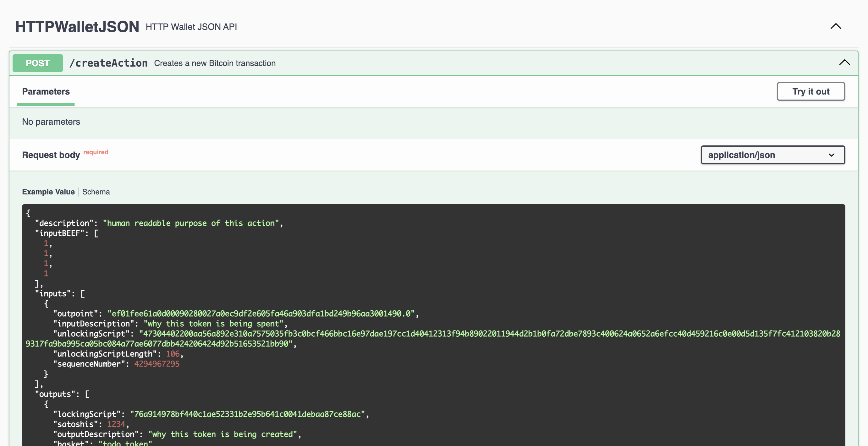
Task: Click the unlockingScriptLength value 106
Action: [173, 354]
